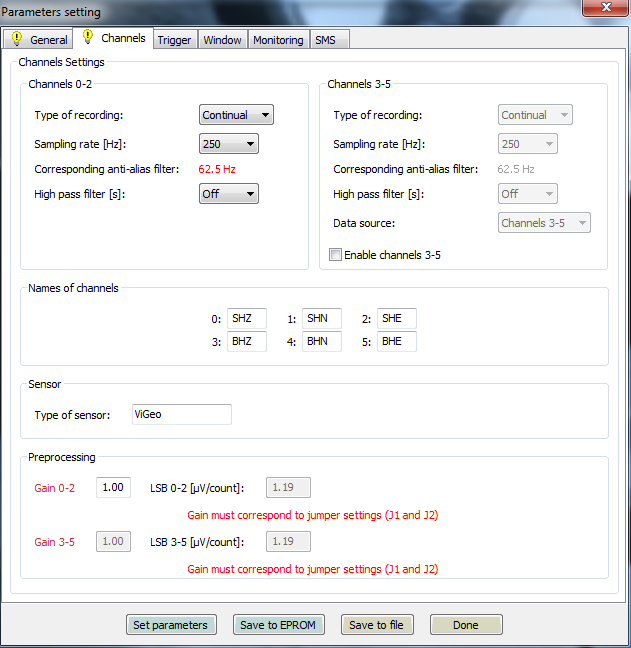Select the Channels tab

pos(113,38)
